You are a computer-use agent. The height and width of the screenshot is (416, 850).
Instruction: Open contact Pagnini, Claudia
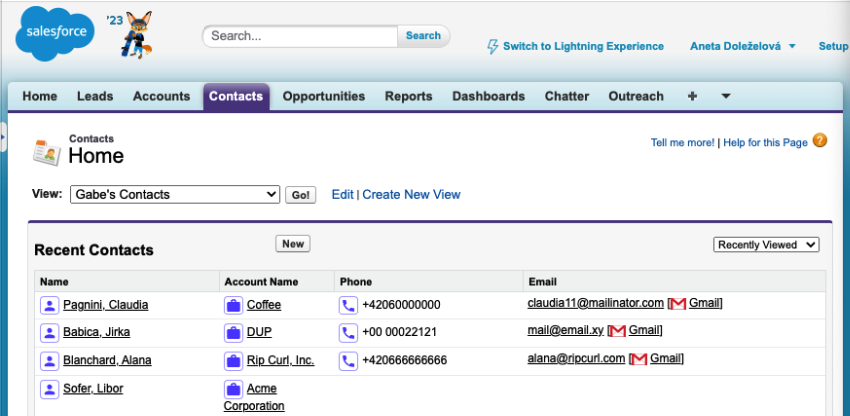coord(106,305)
